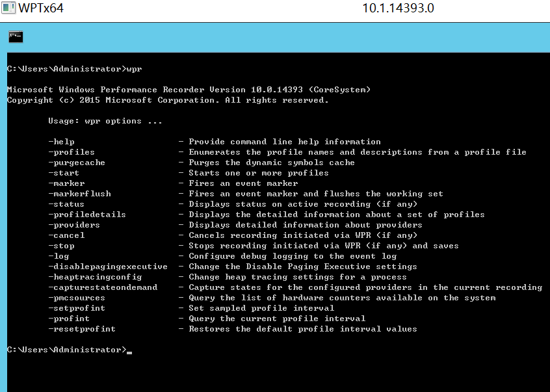Image resolution: width=550 pixels, height=392 pixels.
Task: Click the -resetprofint option
Action: 82,329
